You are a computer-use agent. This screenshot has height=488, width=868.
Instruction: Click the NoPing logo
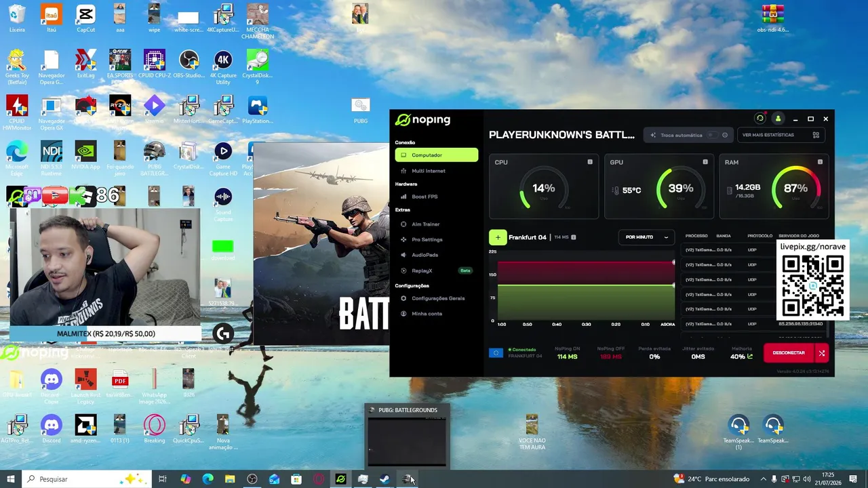(423, 120)
